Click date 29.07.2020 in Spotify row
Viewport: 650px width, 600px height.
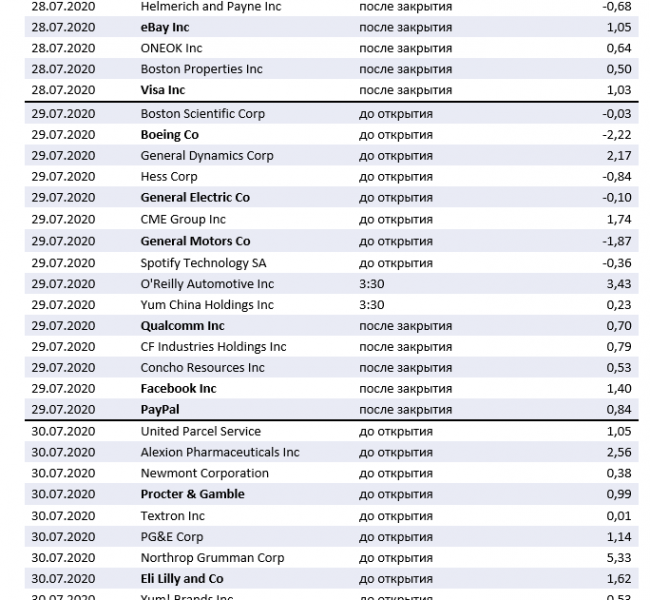(x=63, y=263)
